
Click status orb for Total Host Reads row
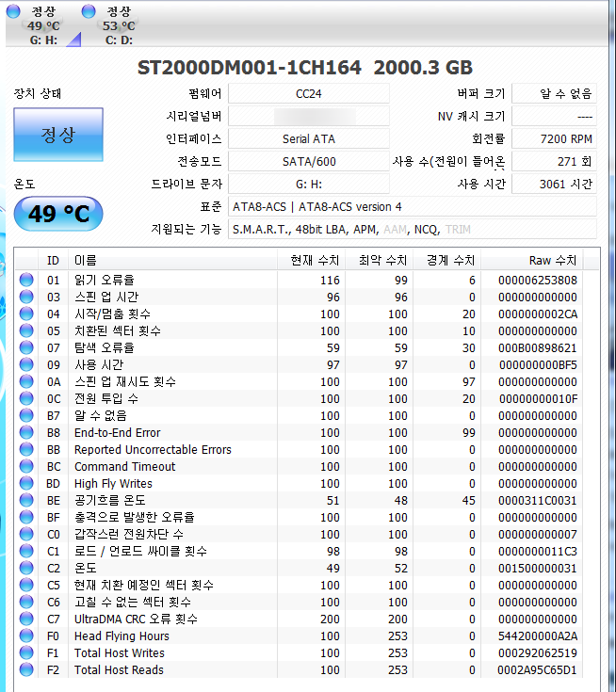[26, 669]
